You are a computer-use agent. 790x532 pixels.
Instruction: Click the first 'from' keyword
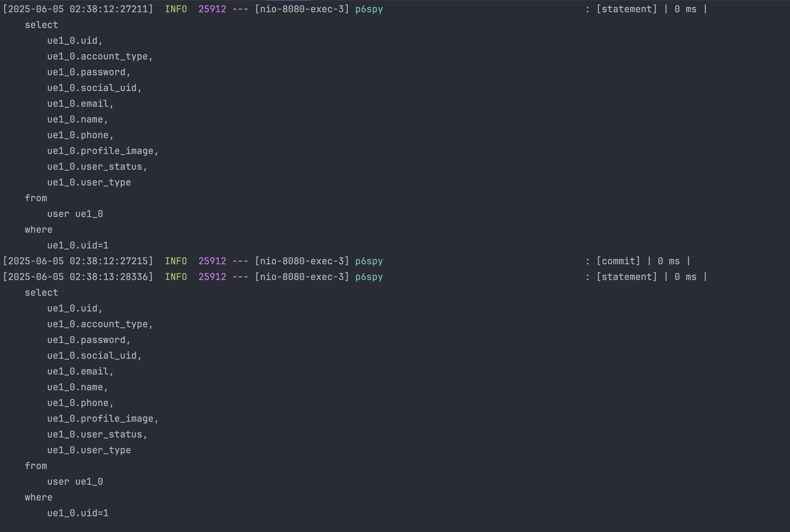pos(36,198)
